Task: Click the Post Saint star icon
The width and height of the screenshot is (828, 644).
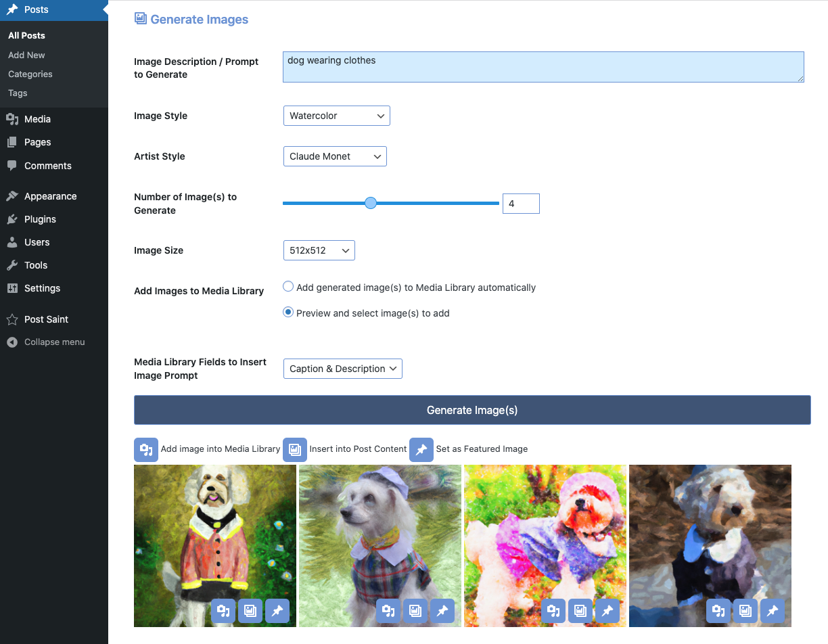Action: click(12, 319)
